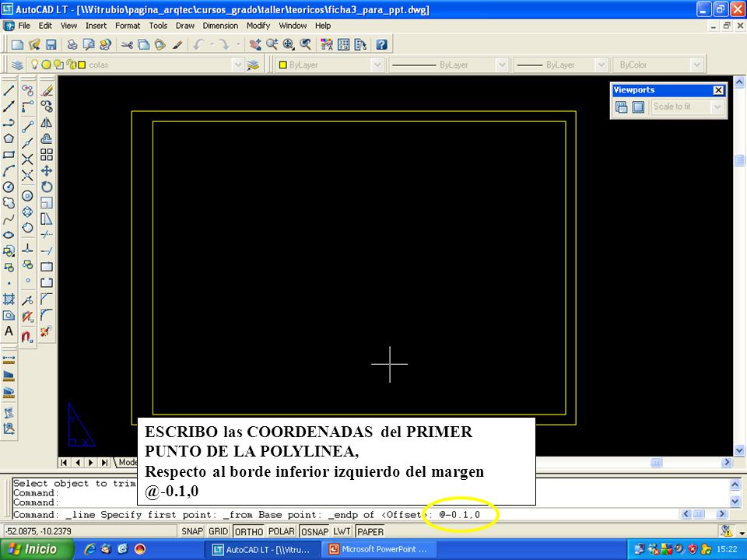Switch to Microsoft PowerPoint taskbar button
This screenshot has width=747, height=560.
(x=379, y=550)
